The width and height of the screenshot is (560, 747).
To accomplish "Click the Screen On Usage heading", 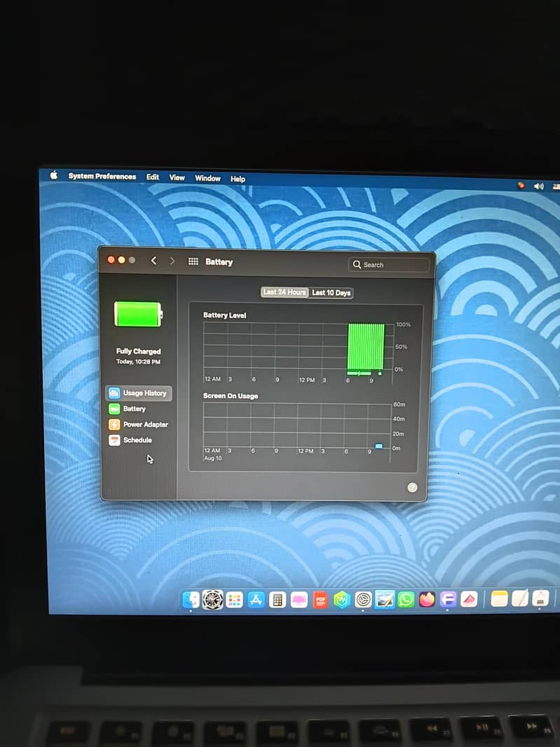I will click(x=230, y=396).
